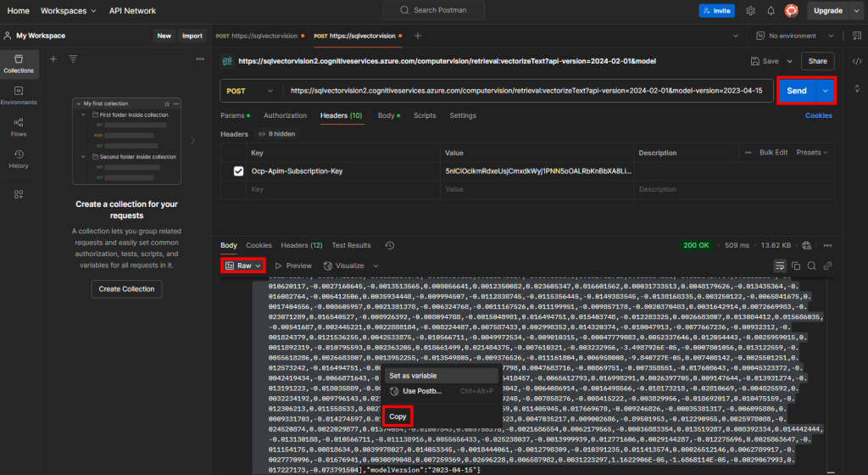This screenshot has height=475, width=868.
Task: Expand the dropdown next to Visualize
Action: click(376, 265)
